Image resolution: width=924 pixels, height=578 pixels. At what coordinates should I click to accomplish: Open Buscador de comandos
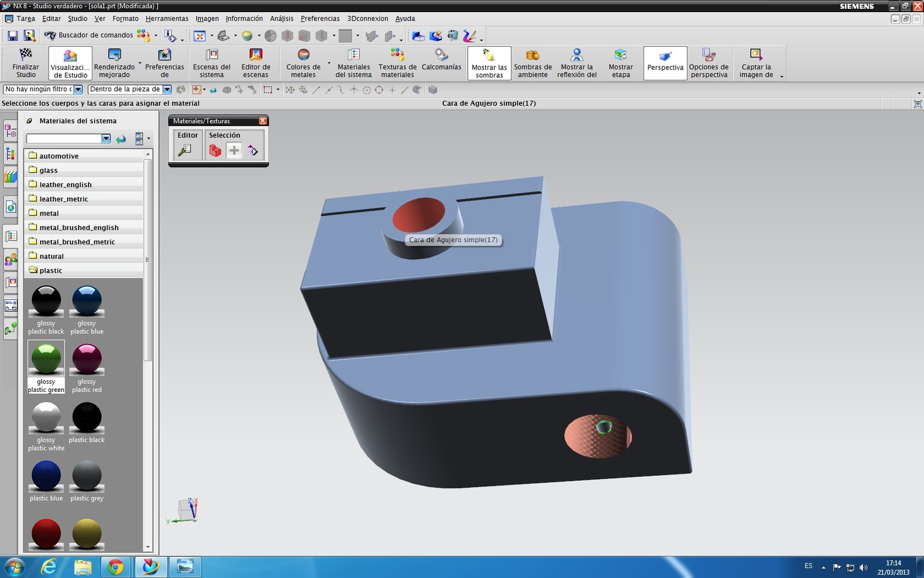coord(90,35)
